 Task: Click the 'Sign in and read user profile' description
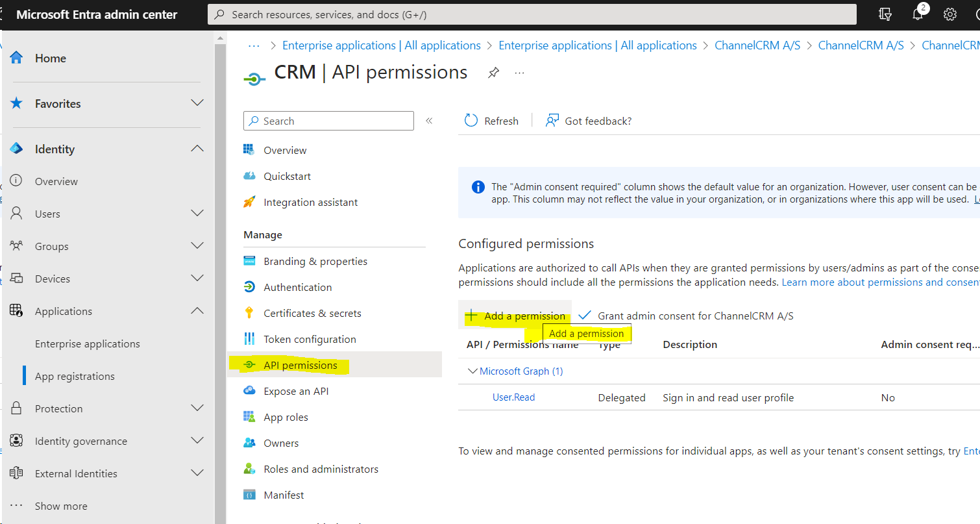point(728,397)
